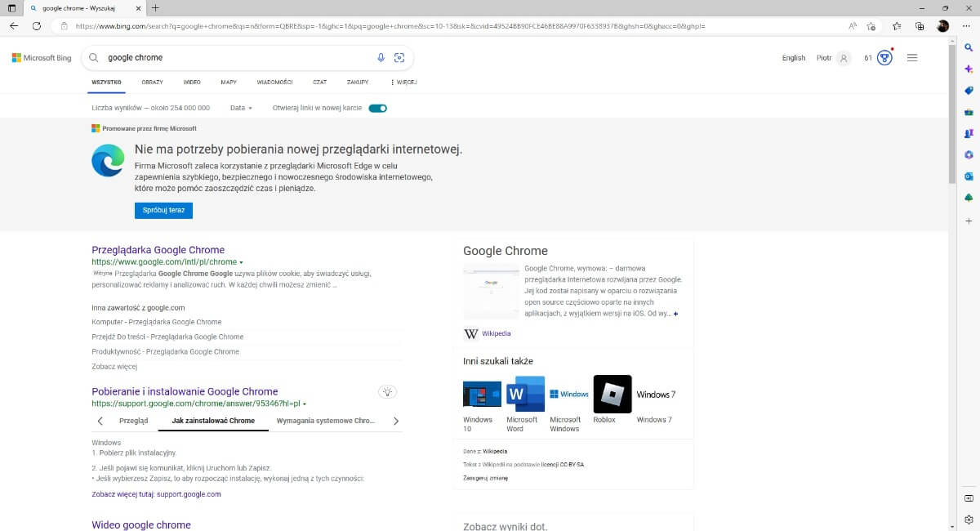The width and height of the screenshot is (980, 531).
Task: Activate the voice search microphone icon
Action: [x=378, y=57]
